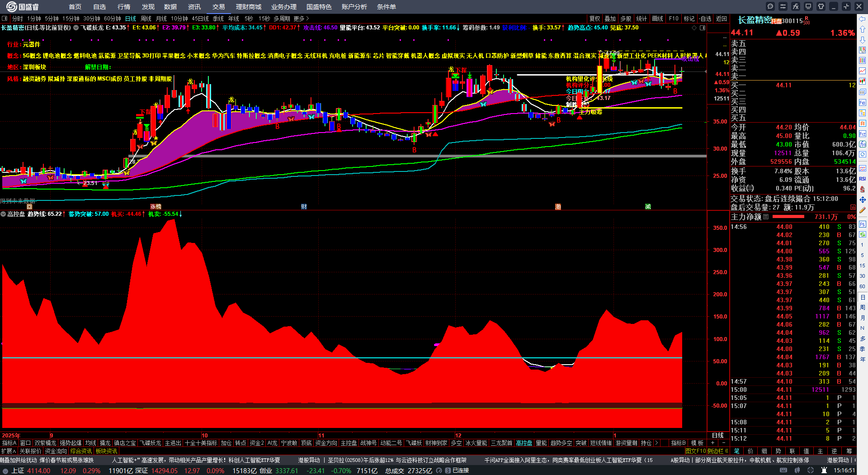Open the line chart icon in right sidebar
Screen dimensions: 868x475
(x=863, y=71)
